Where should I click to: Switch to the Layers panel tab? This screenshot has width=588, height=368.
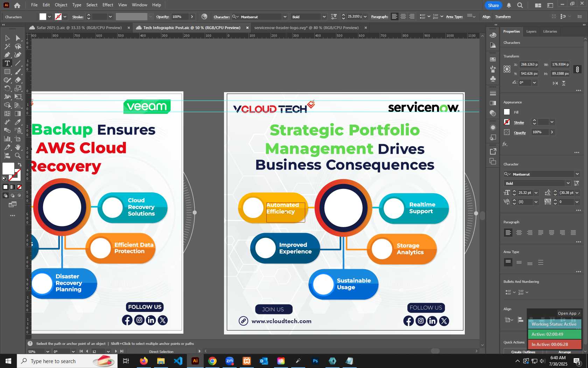[x=531, y=32]
